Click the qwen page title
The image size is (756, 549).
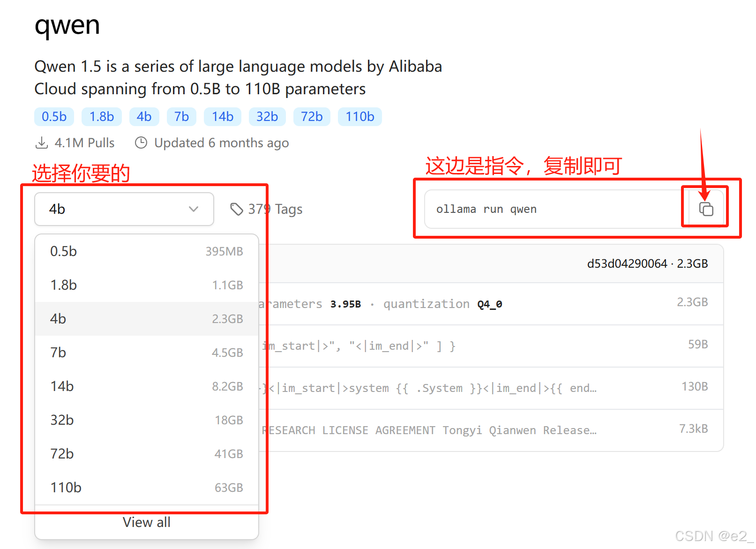click(x=67, y=25)
